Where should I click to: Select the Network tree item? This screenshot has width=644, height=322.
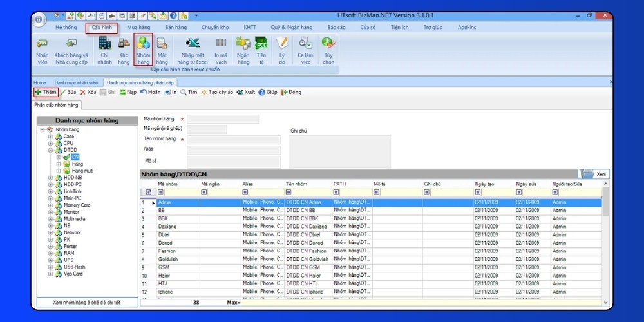[72, 232]
